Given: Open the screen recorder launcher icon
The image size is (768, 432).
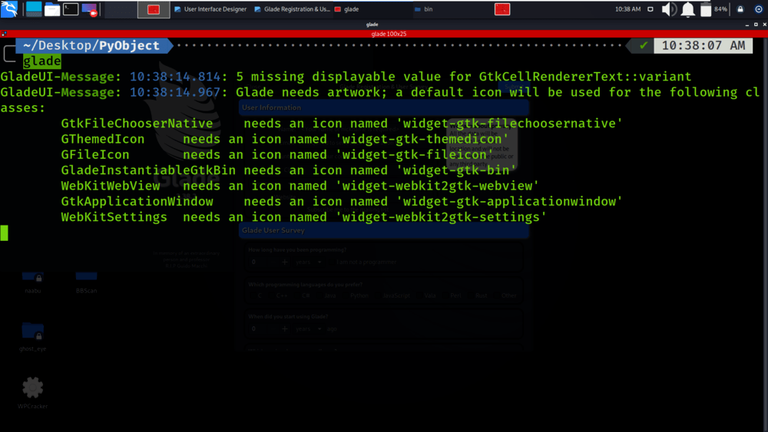Looking at the screenshot, I should pos(90,9).
